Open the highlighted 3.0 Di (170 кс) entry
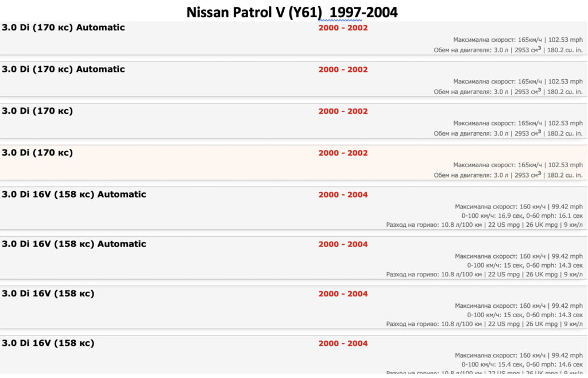This screenshot has width=588, height=378. (37, 153)
